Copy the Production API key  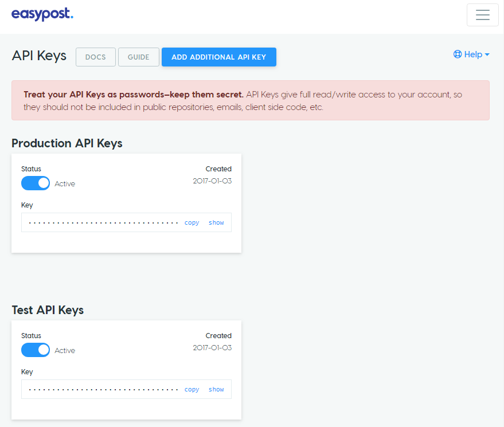pyautogui.click(x=192, y=223)
